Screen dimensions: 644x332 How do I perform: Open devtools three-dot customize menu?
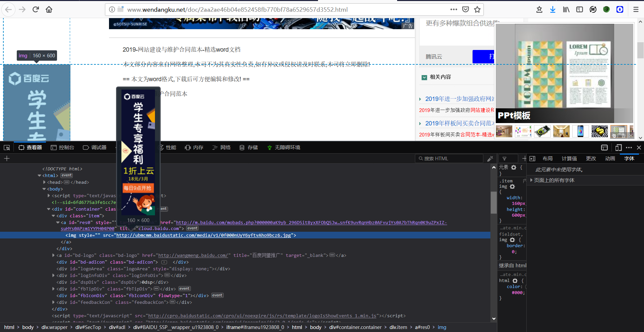point(629,148)
